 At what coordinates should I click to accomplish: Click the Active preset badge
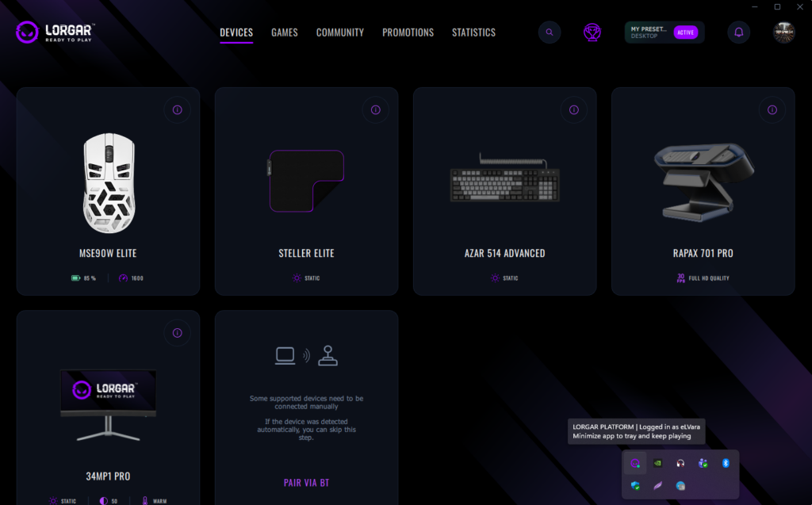click(685, 33)
